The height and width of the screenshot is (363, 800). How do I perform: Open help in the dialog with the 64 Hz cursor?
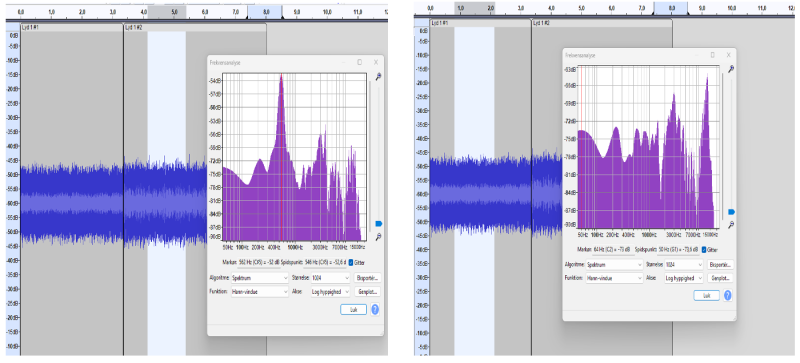728,295
